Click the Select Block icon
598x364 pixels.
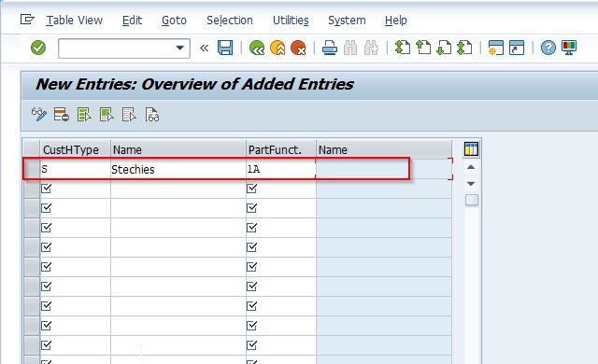(x=107, y=114)
